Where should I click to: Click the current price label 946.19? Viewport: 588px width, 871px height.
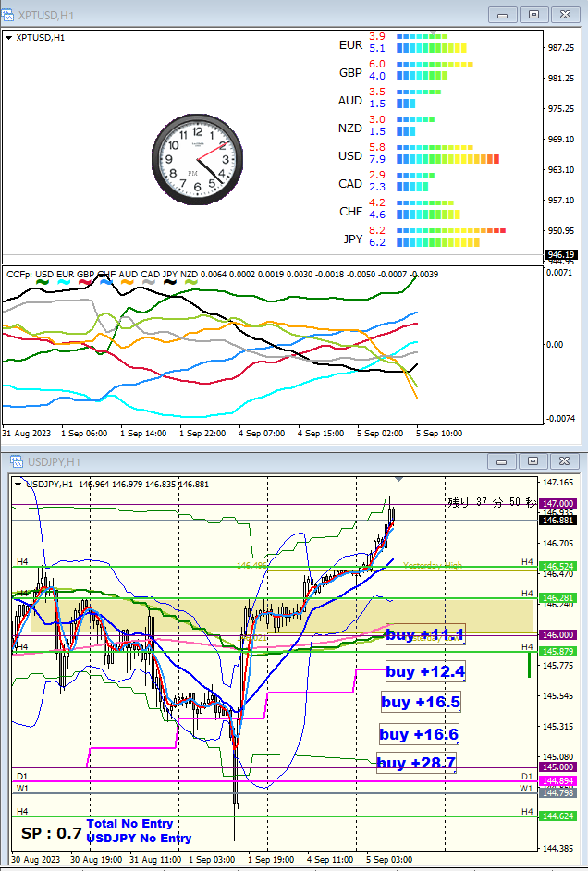click(x=559, y=255)
